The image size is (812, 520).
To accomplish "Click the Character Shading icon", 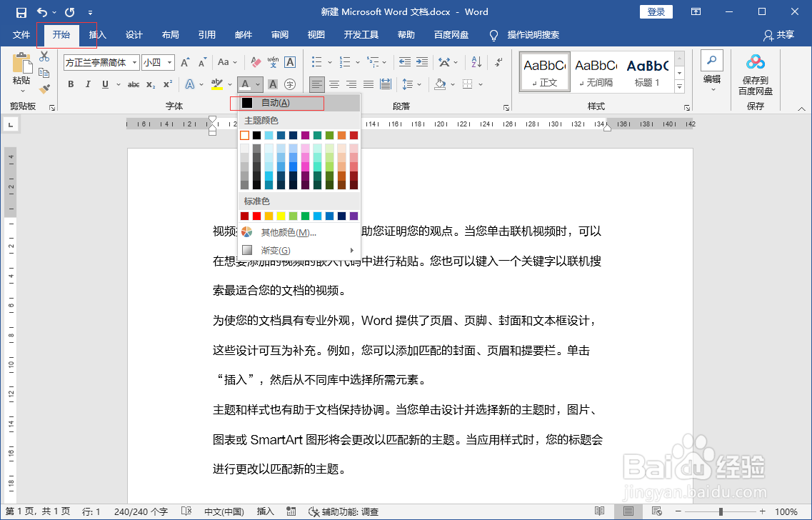I will 273,84.
